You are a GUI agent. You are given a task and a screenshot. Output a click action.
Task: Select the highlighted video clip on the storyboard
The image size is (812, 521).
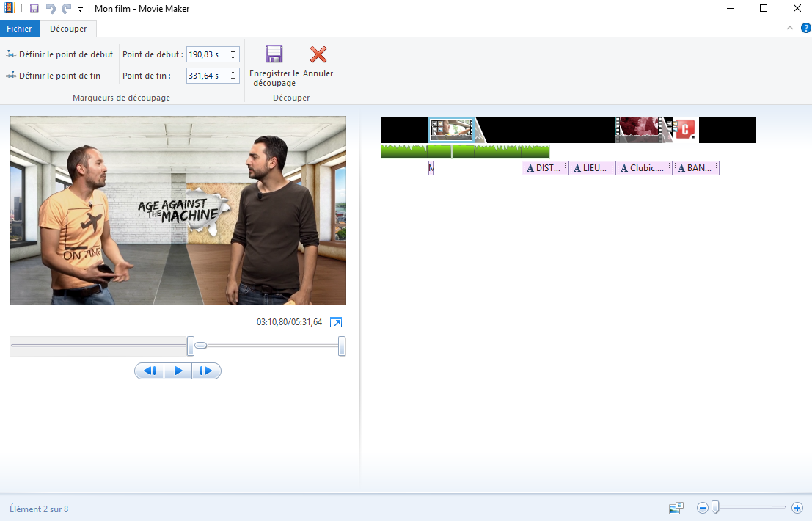(451, 129)
